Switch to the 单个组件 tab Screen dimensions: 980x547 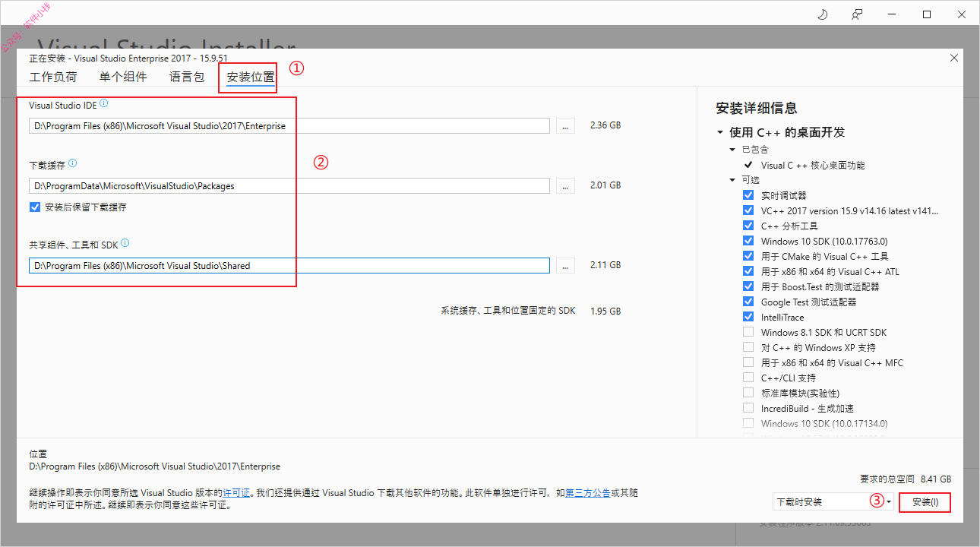123,77
